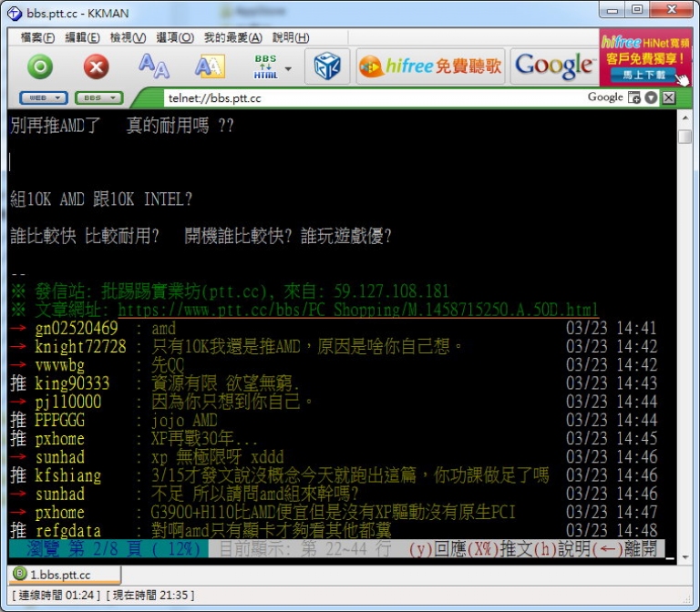Screen dimensions: 700x612
Task: Click comment user PPPGGG
Action: coord(59,420)
